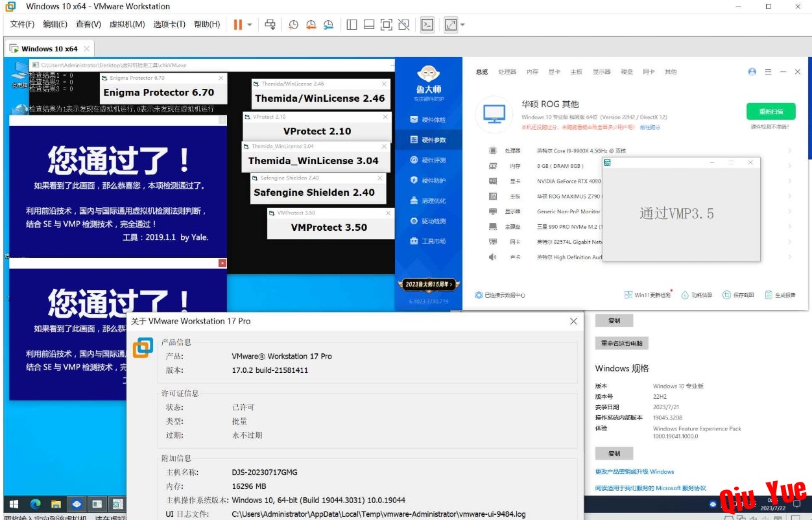Switch to the 内存 tab in Ludashi

coord(532,72)
